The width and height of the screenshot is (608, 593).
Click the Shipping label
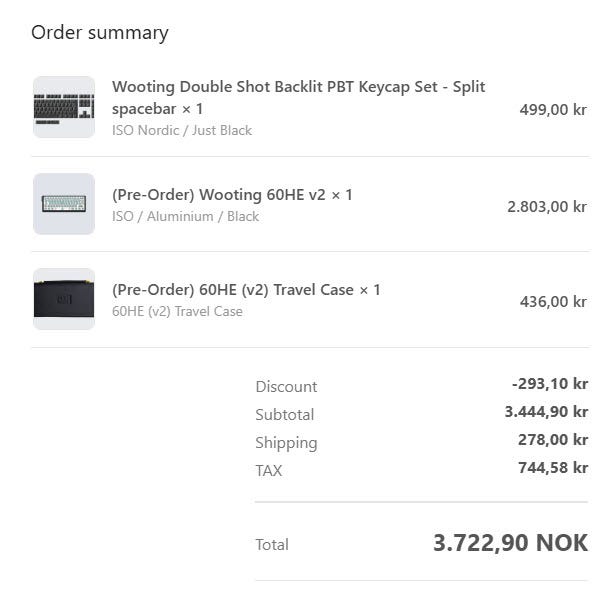pos(286,442)
